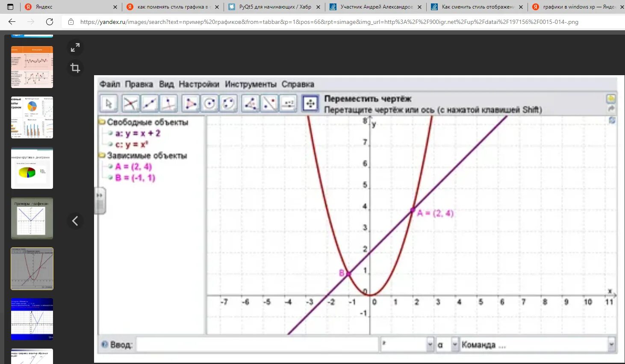Screen dimensions: 625x364
Task: Select the Line through two points tool
Action: [150, 103]
